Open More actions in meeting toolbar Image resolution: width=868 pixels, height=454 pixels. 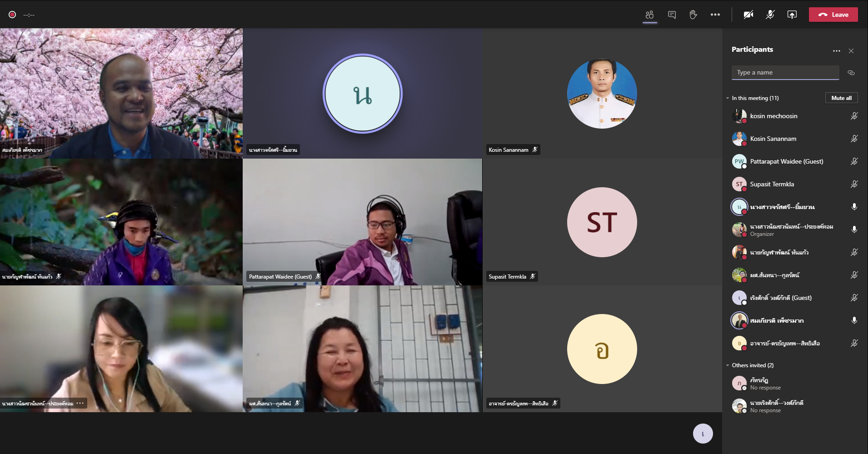(715, 15)
